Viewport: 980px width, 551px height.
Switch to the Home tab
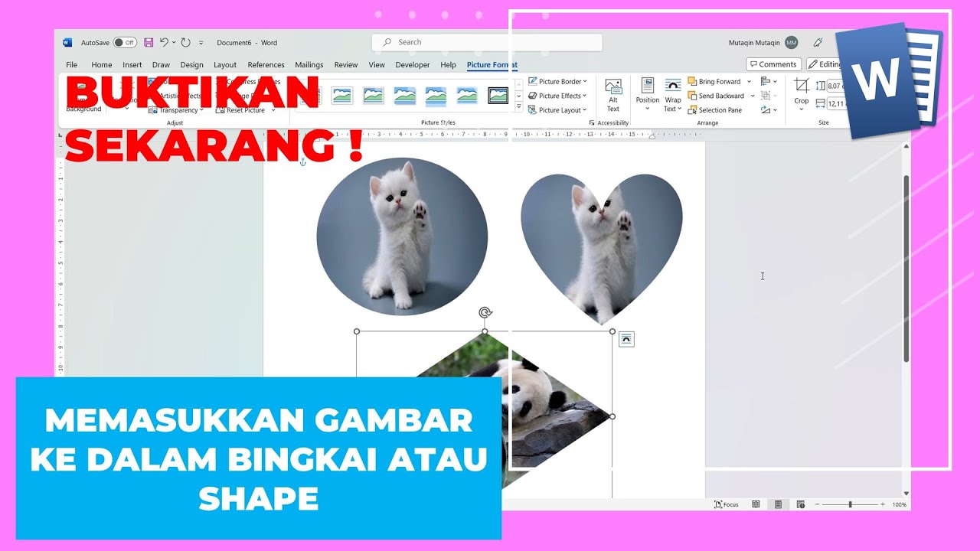click(x=102, y=65)
